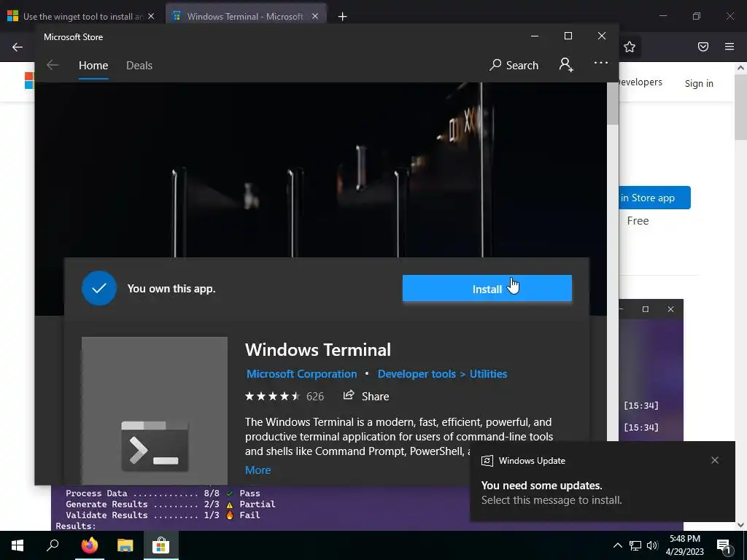Bookmark this page with the star icon
747x560 pixels.
click(630, 47)
